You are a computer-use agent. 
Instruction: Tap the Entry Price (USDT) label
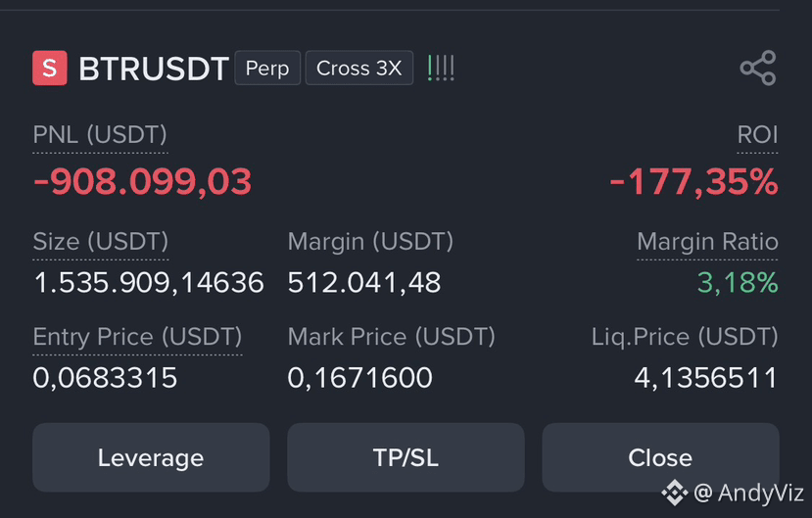point(137,337)
